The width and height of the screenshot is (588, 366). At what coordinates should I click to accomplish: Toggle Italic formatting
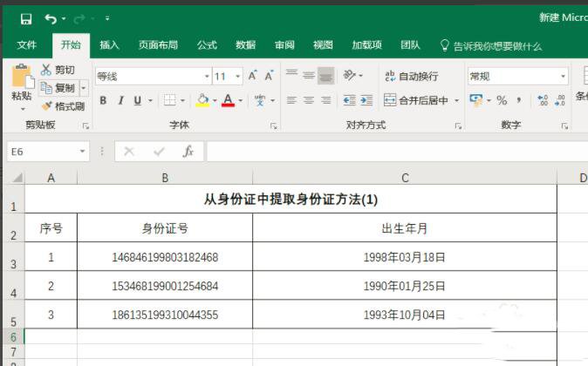coord(120,100)
